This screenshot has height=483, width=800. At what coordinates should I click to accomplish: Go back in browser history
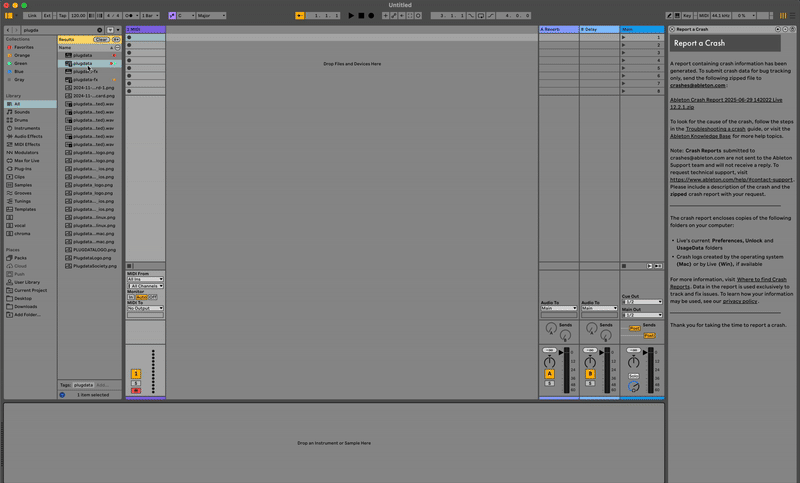click(8, 30)
